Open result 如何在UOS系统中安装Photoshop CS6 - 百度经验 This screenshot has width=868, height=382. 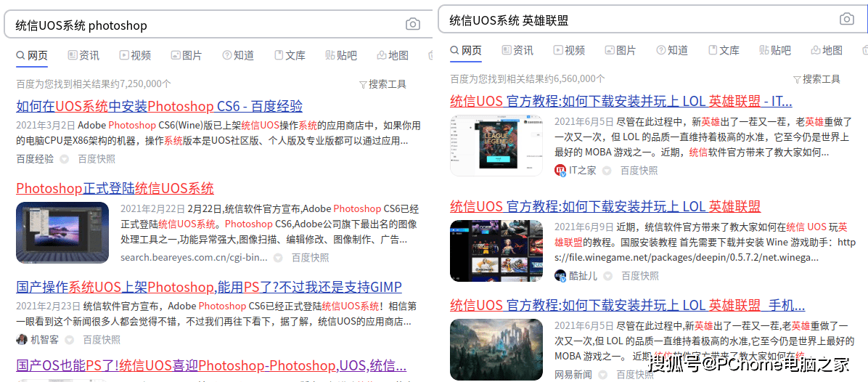coord(160,106)
